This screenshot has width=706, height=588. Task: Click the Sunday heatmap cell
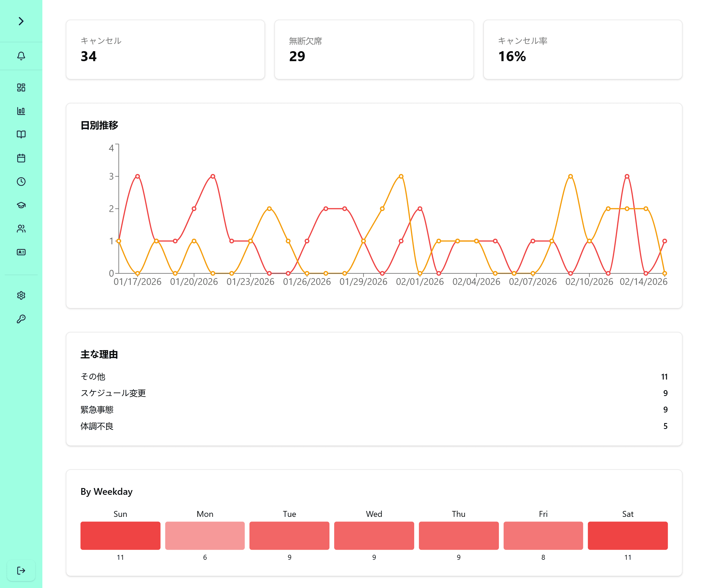pyautogui.click(x=120, y=535)
